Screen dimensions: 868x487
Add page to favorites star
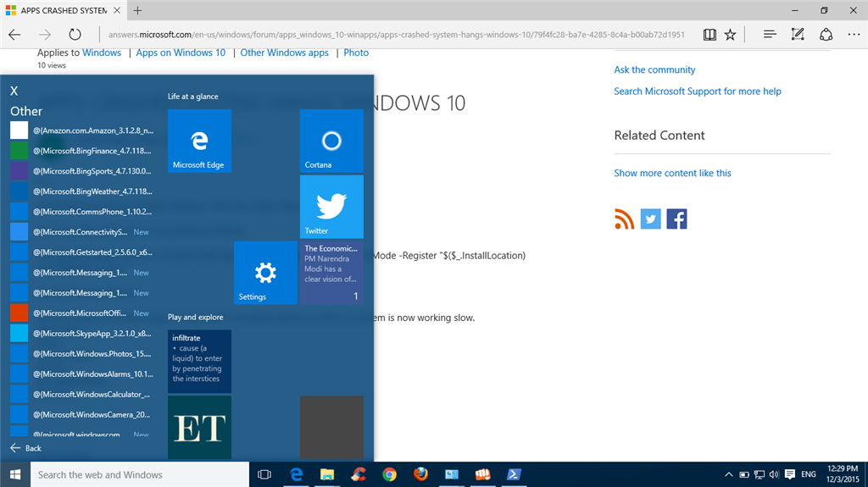tap(730, 35)
